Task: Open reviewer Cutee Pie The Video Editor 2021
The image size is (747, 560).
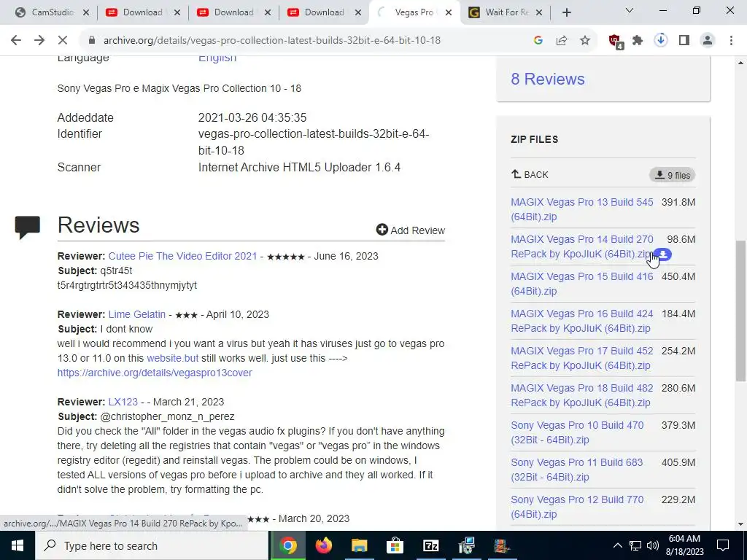Action: click(x=182, y=256)
